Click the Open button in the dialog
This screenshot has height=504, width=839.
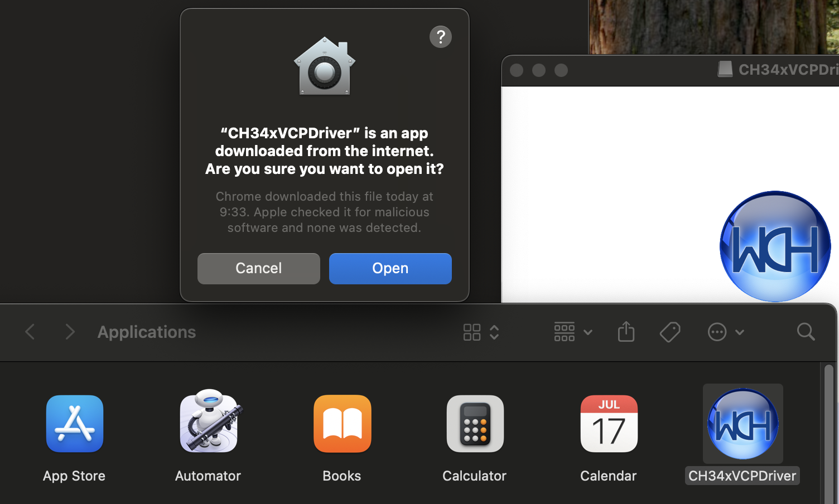point(390,268)
